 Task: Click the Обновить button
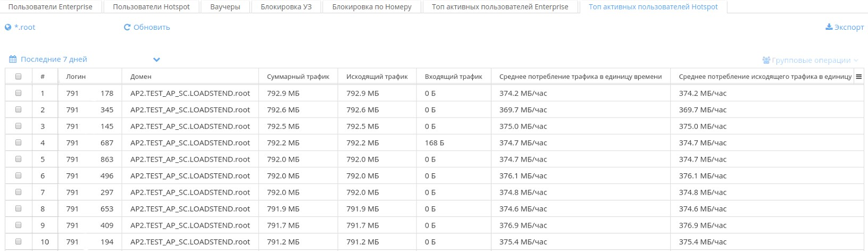pos(152,27)
